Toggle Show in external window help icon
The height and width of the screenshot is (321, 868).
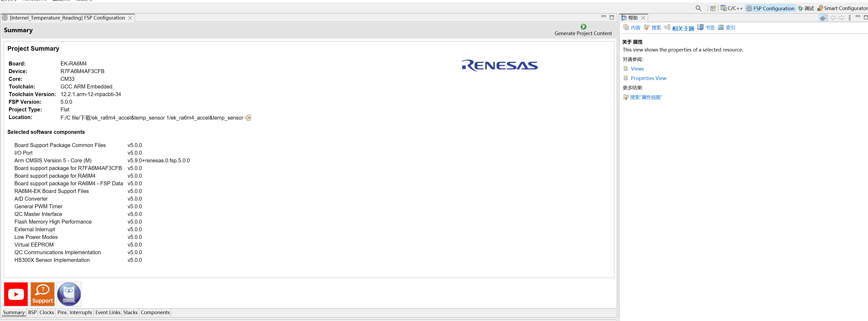pos(823,18)
